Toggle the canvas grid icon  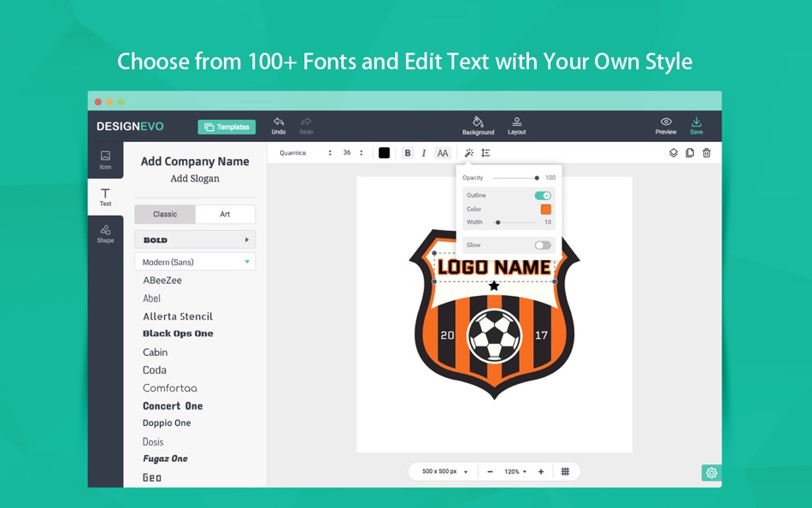565,472
